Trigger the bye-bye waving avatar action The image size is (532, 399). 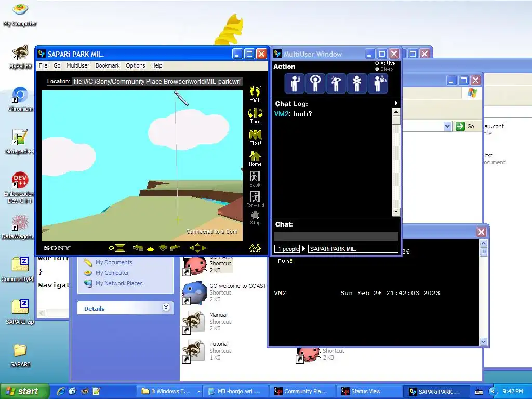tap(378, 83)
